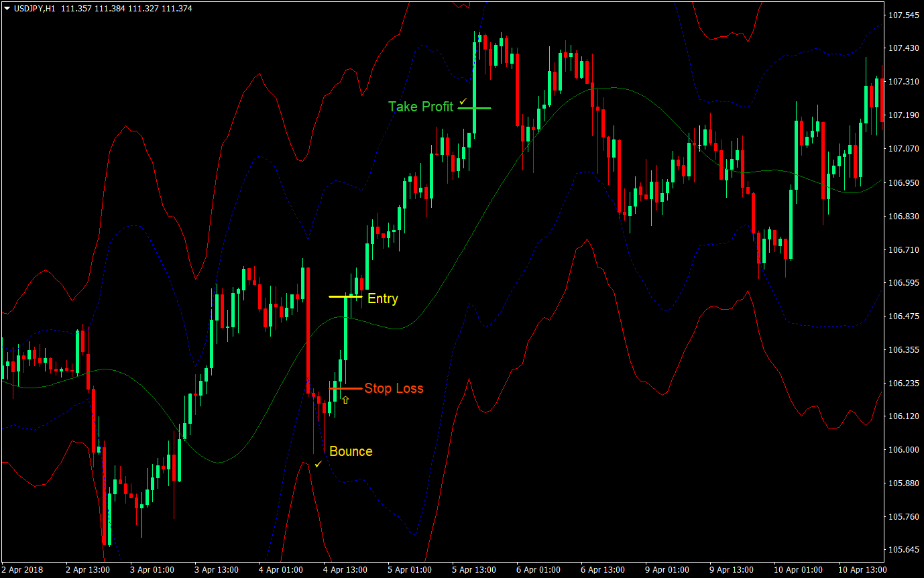Click the USDJPY,H1 symbol title
Viewport: 924px width, 578px height.
[34, 8]
